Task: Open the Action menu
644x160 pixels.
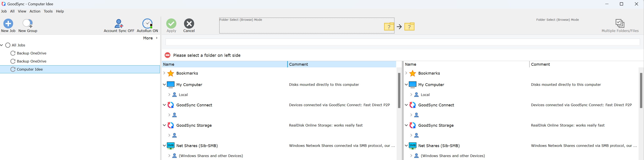Action: tap(35, 11)
